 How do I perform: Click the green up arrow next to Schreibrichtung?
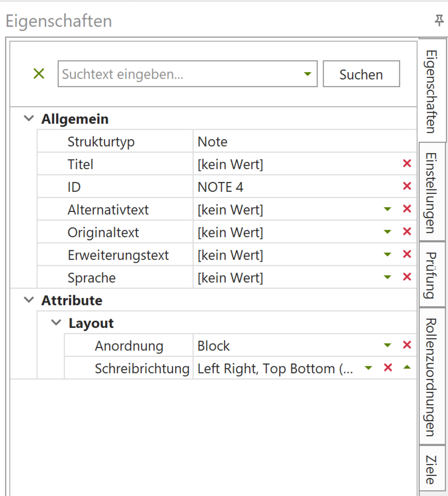coord(407,368)
